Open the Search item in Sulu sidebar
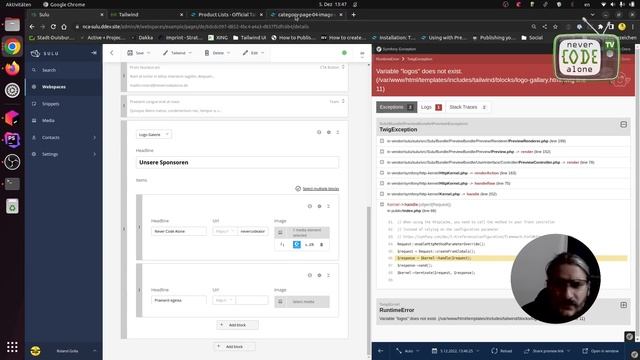Screen dimensions: 640x360 pyautogui.click(x=49, y=70)
